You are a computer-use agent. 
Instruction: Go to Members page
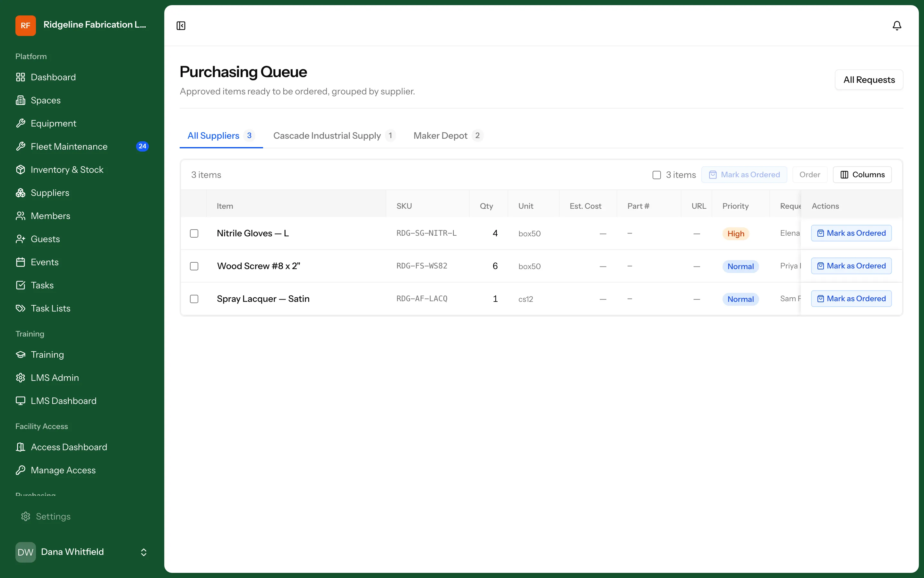[x=82, y=216]
